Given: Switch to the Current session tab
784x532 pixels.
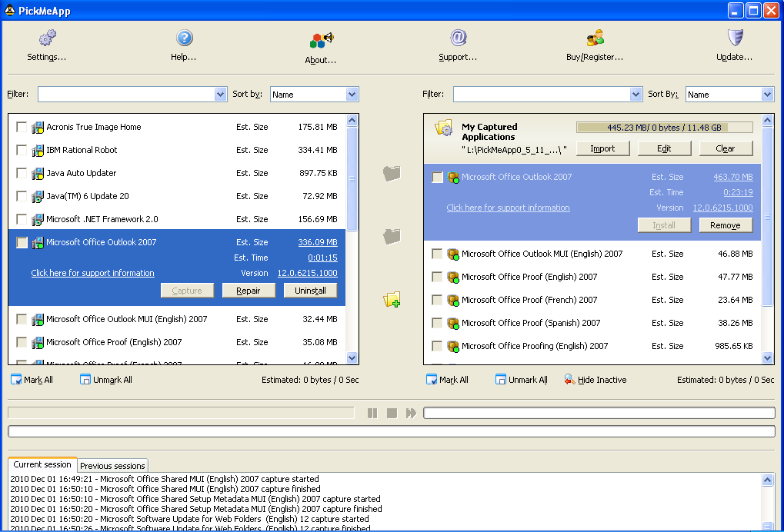Looking at the screenshot, I should [42, 464].
